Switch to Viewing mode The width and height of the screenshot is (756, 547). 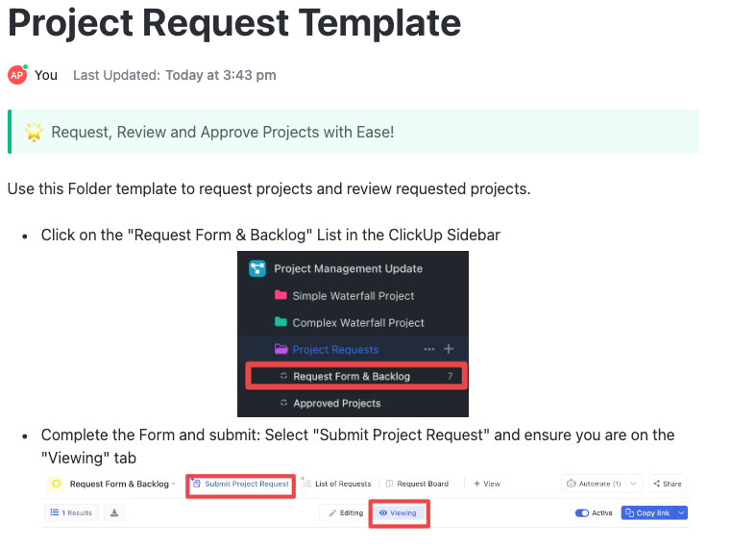coord(398,512)
